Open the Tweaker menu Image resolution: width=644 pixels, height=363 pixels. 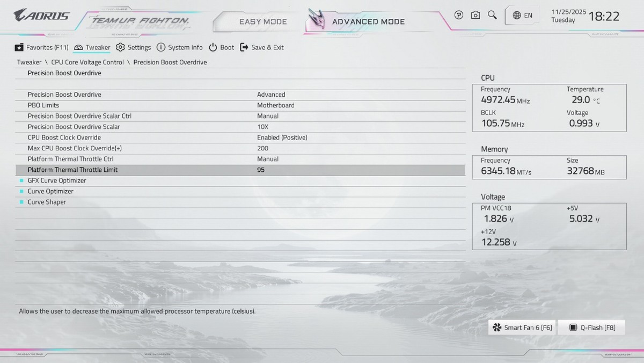tap(92, 47)
